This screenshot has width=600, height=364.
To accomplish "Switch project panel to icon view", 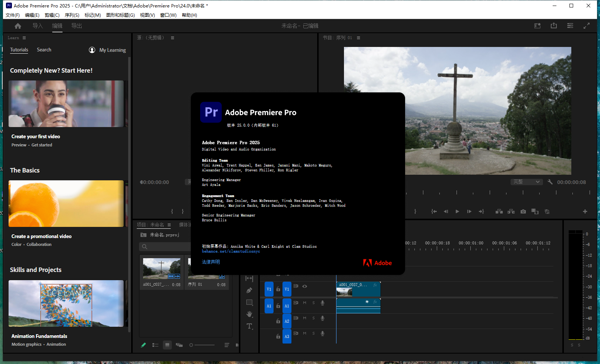I will pos(167,345).
